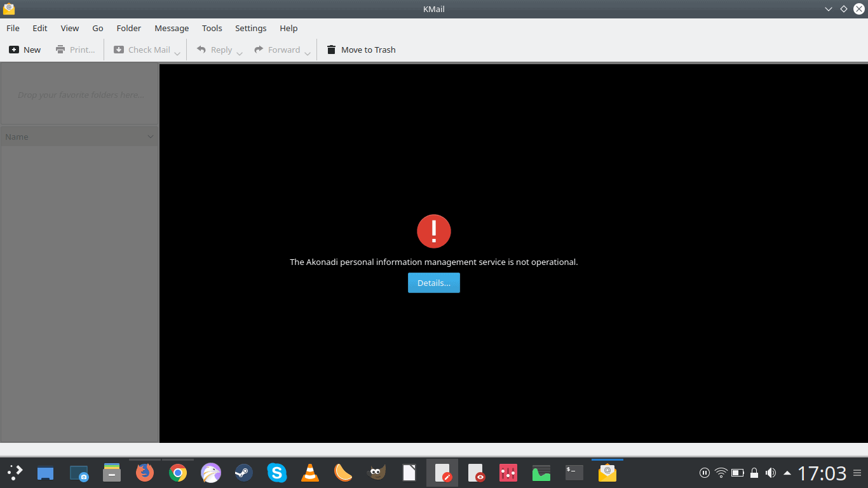Launch Skype from the taskbar
868x488 pixels.
276,473
